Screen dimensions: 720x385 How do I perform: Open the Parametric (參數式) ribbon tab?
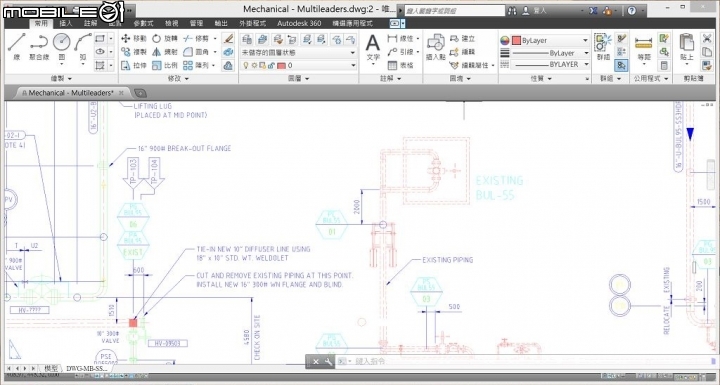[144, 23]
